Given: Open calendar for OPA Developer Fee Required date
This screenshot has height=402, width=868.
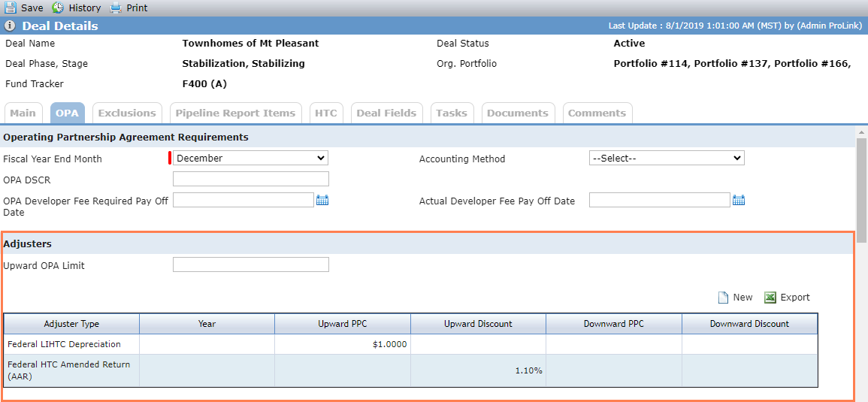Looking at the screenshot, I should (x=322, y=200).
